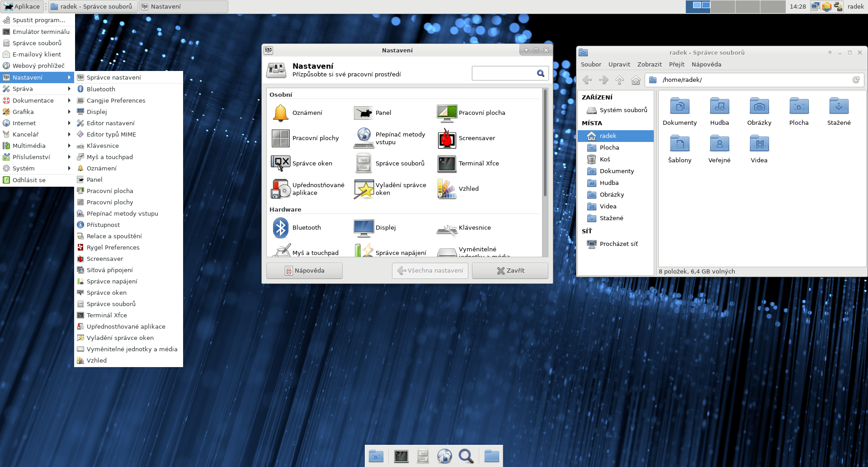Click the Nápověda button in Settings

304,271
